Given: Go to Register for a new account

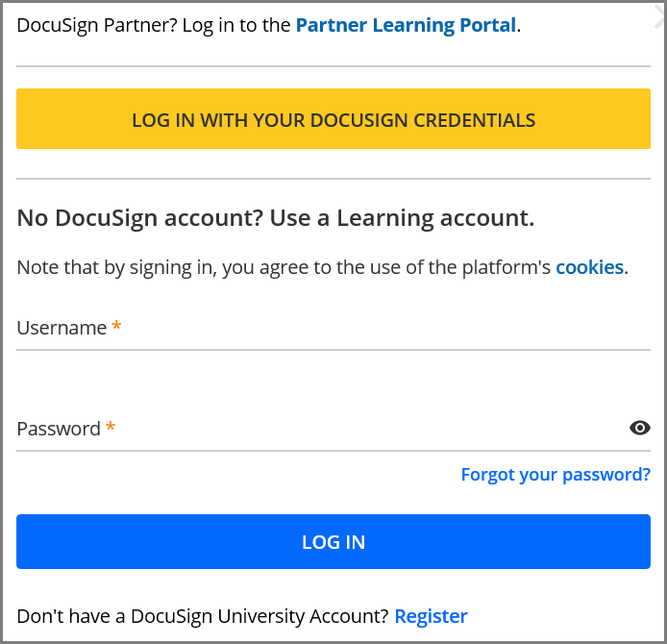Looking at the screenshot, I should [431, 616].
